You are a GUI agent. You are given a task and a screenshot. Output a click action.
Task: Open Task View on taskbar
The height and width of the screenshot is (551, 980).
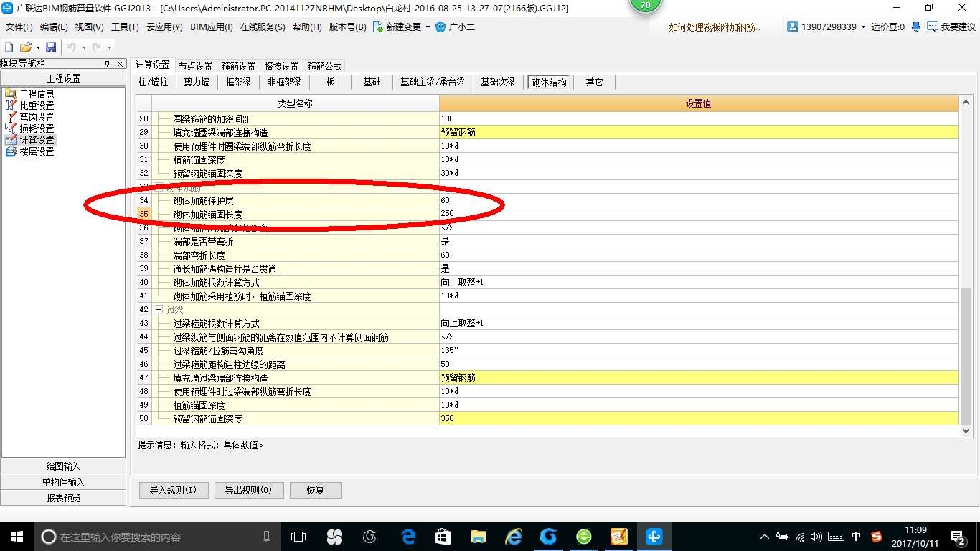298,536
